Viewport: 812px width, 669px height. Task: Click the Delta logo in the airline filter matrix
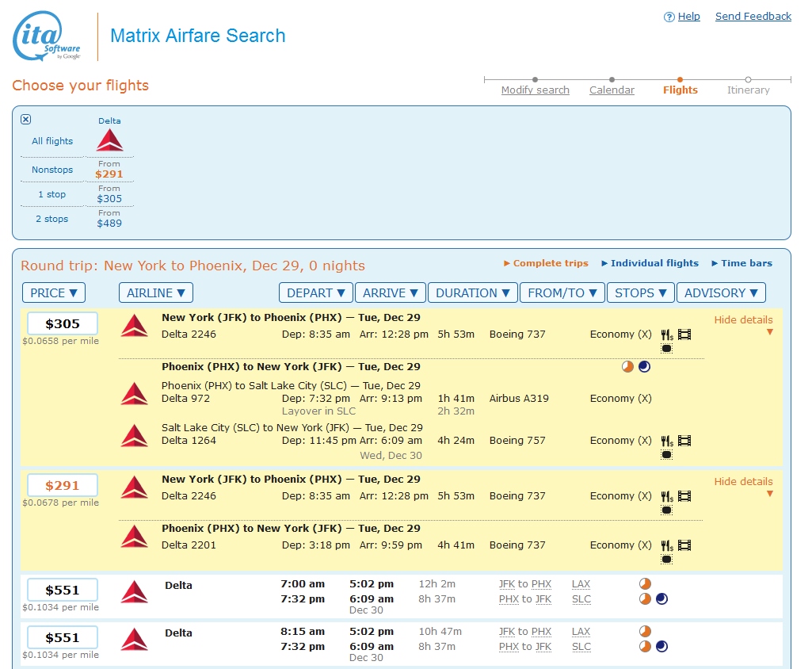pos(109,140)
